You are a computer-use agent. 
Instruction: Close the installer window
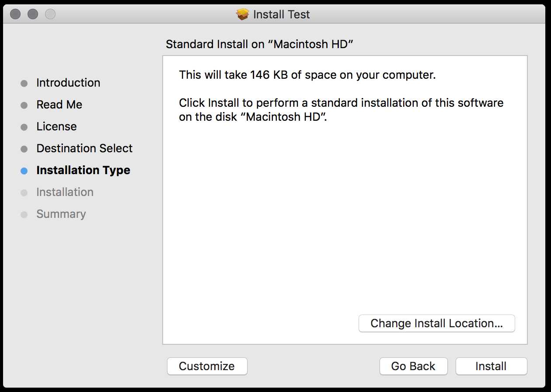15,14
